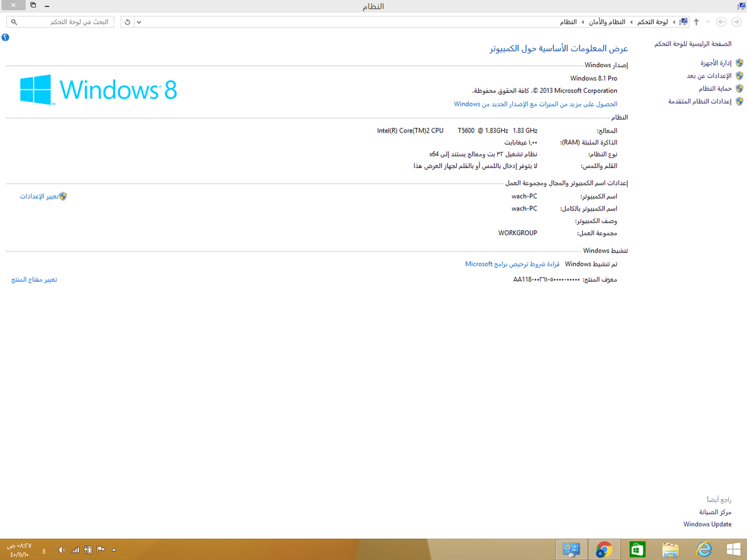Screen dimensions: 747x560
Task: Click product ID value ending AA118
Action: (547, 279)
